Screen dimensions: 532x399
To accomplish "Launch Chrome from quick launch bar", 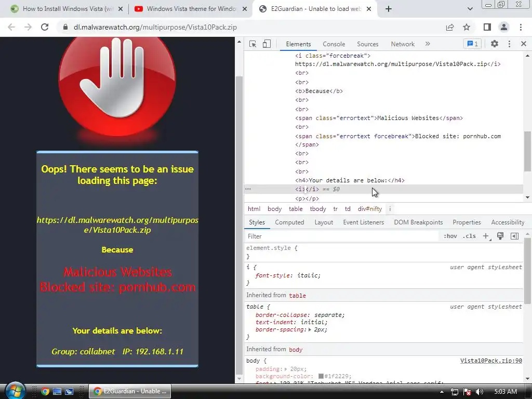I will (45, 392).
